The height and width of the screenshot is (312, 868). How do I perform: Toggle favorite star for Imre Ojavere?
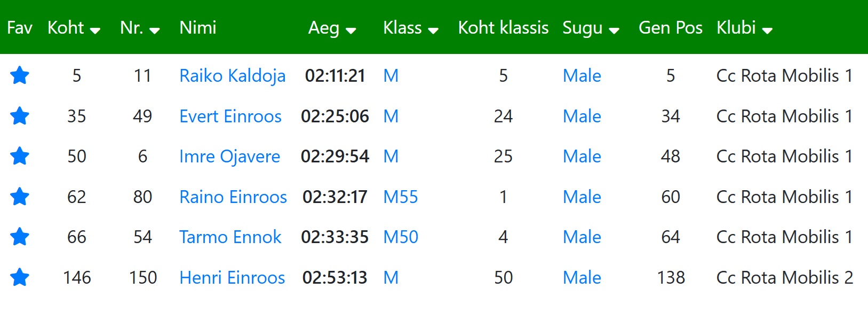click(20, 156)
